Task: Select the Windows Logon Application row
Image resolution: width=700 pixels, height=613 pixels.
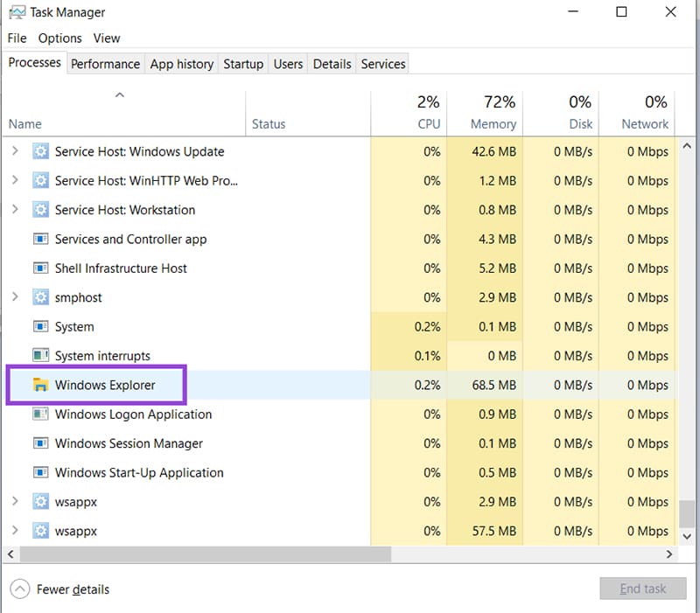Action: 340,414
